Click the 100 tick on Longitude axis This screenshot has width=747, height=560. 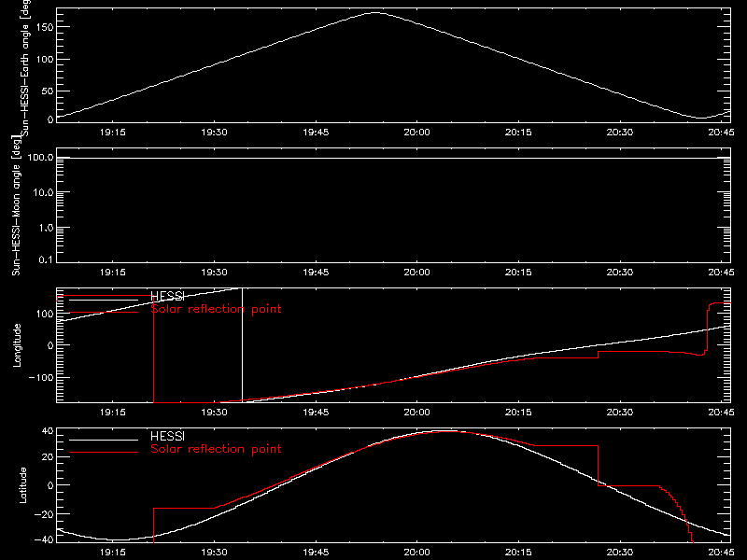(x=44, y=314)
